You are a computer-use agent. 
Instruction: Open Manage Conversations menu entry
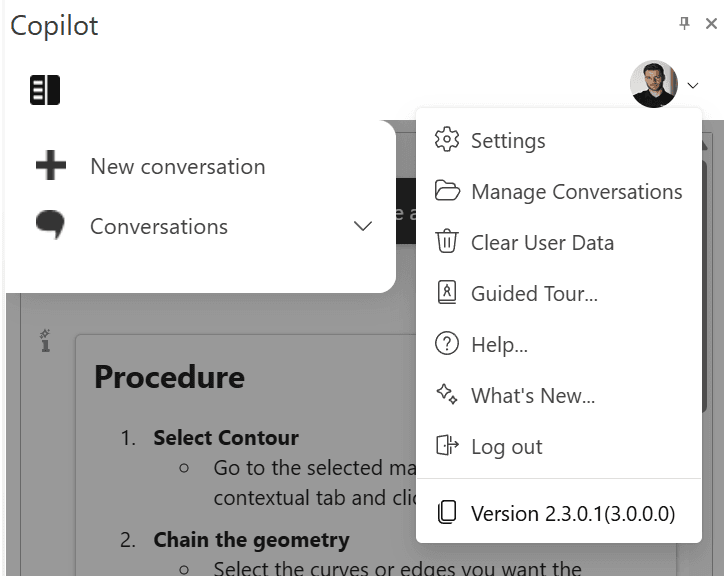[559, 191]
